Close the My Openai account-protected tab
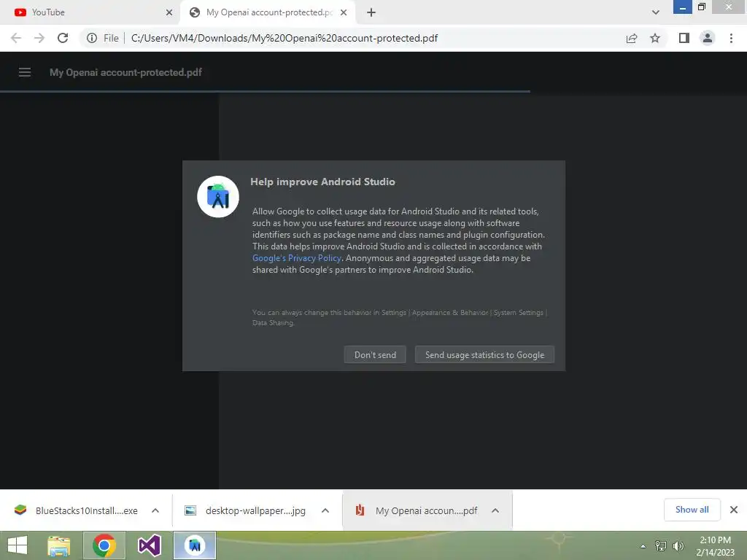747x560 pixels. point(344,12)
